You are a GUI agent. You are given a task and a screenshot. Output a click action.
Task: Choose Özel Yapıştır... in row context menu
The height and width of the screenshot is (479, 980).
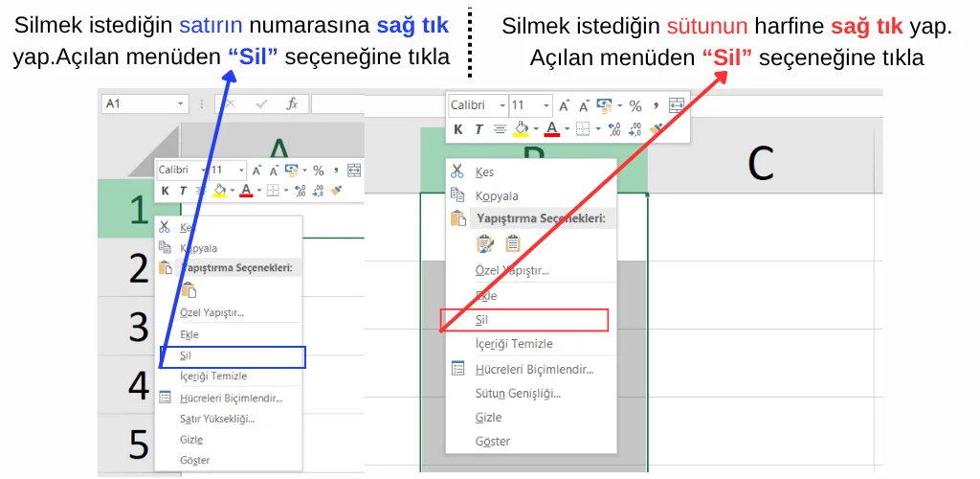coord(212,312)
